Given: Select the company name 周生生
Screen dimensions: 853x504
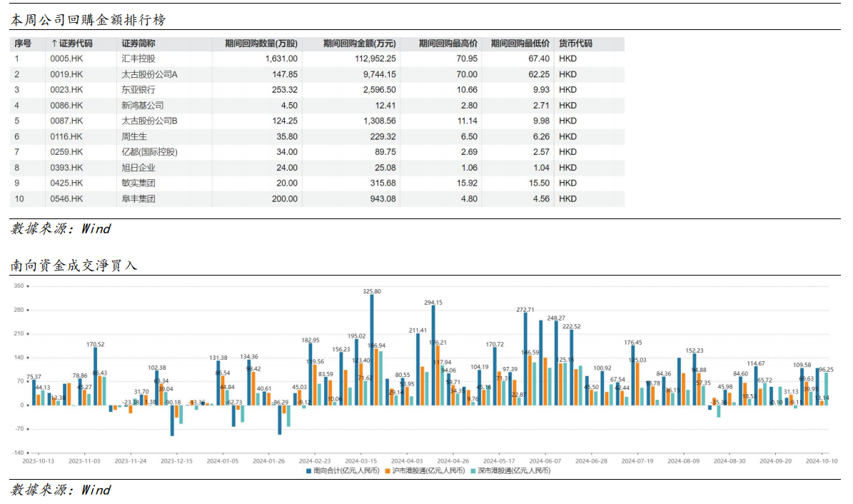Looking at the screenshot, I should (133, 136).
